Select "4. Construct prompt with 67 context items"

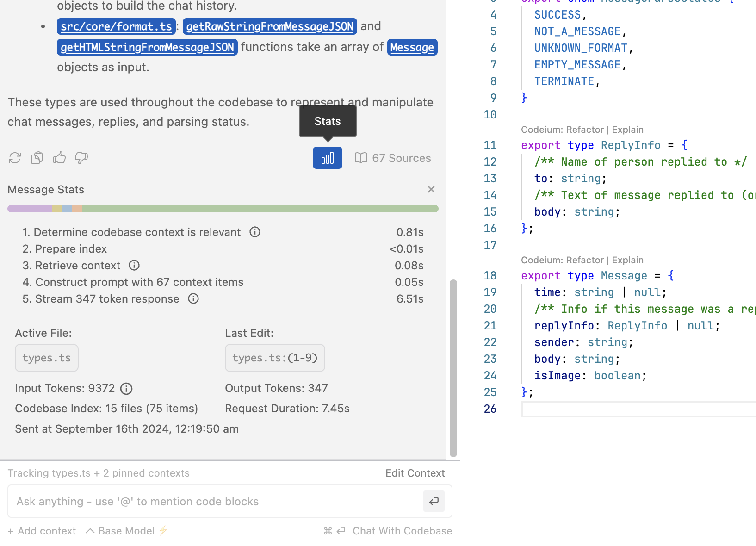click(x=133, y=282)
